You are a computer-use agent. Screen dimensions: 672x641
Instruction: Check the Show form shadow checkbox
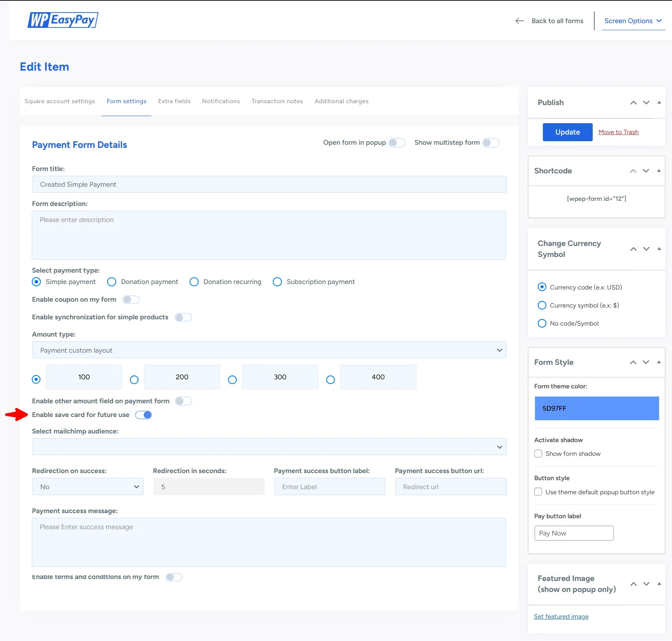538,453
